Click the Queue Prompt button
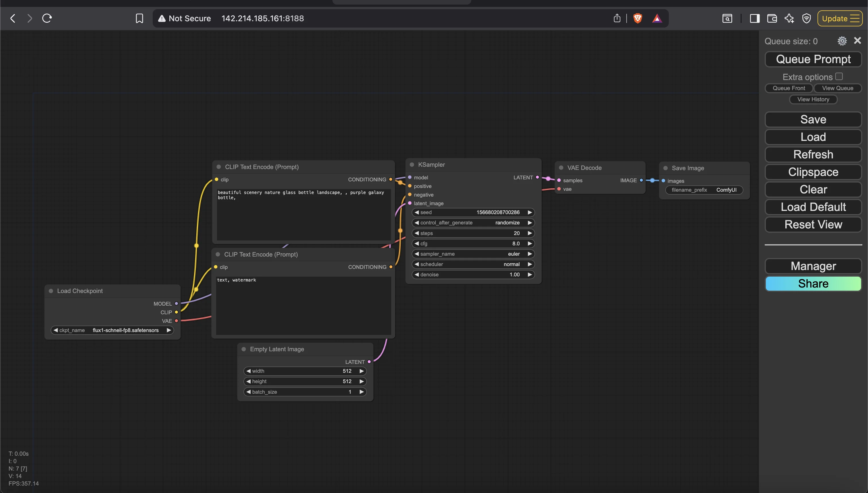This screenshot has height=493, width=868. [813, 59]
